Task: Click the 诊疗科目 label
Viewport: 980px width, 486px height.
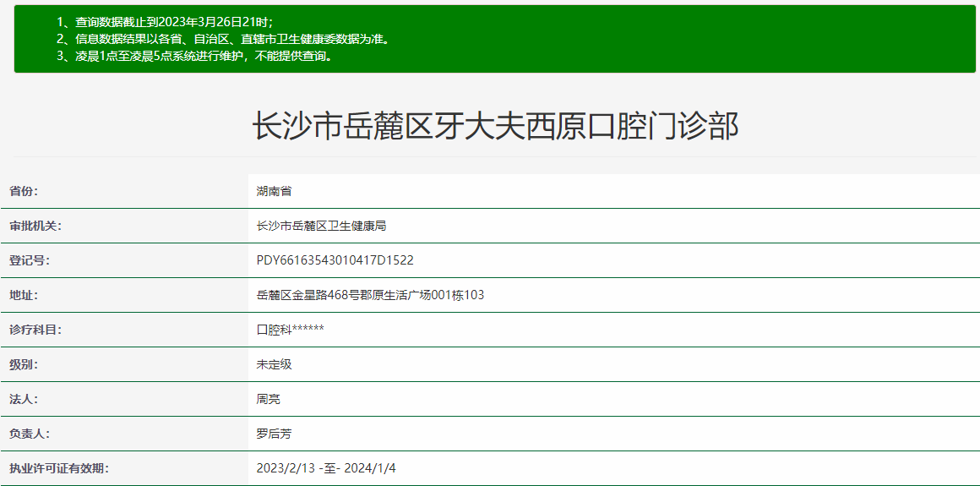Action: (x=35, y=330)
